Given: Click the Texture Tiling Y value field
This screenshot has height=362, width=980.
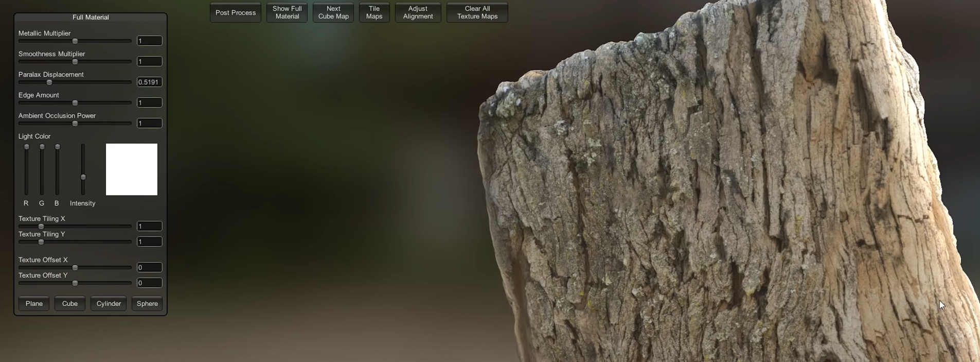Looking at the screenshot, I should tap(150, 242).
